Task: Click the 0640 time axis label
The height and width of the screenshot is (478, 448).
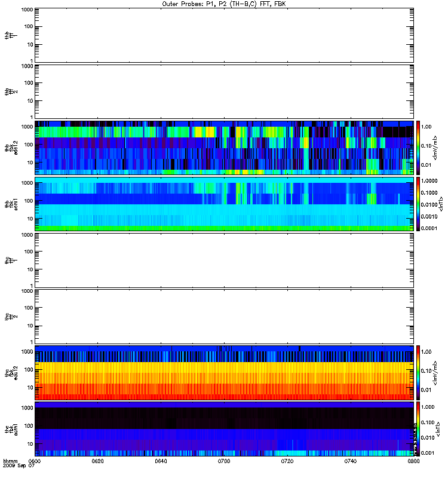Action: 161,461
